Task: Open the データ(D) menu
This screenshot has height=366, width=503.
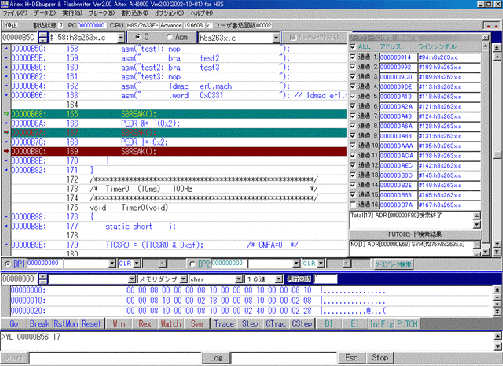Action: click(x=45, y=13)
